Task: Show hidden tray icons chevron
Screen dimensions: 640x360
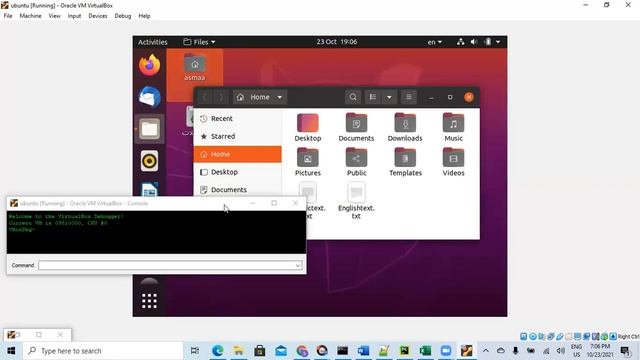Action: pyautogui.click(x=486, y=351)
